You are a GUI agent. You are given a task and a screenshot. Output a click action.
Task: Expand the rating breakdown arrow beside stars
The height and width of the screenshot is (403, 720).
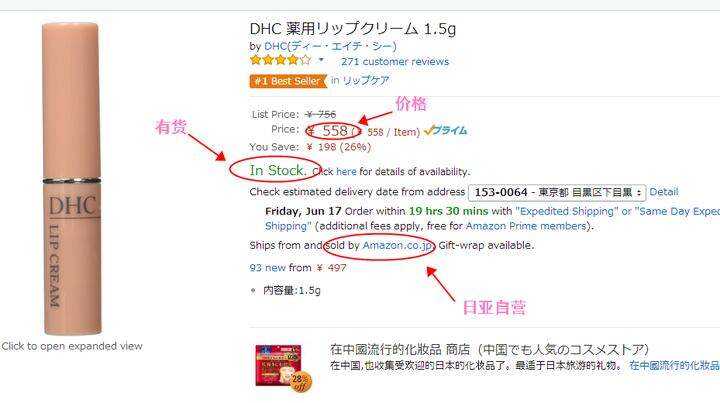pyautogui.click(x=321, y=60)
